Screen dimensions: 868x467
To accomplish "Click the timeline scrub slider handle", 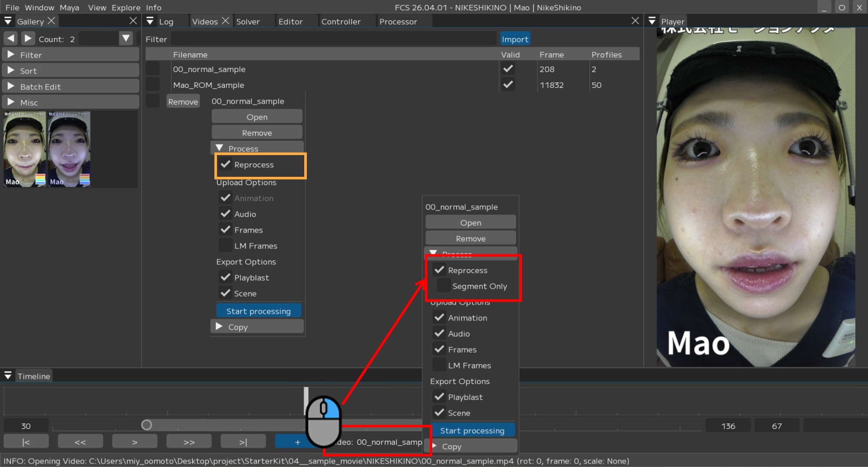I will click(147, 425).
